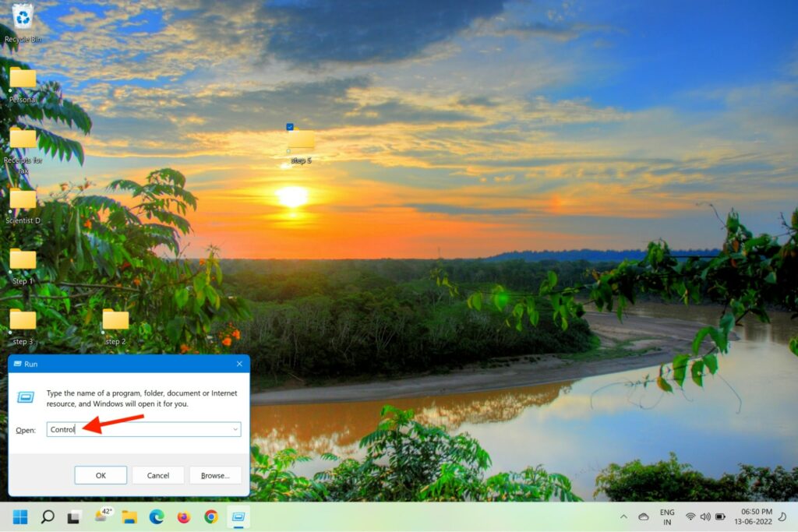Untick the checkbox on step 5 folder
This screenshot has height=532, width=798.
[290, 127]
